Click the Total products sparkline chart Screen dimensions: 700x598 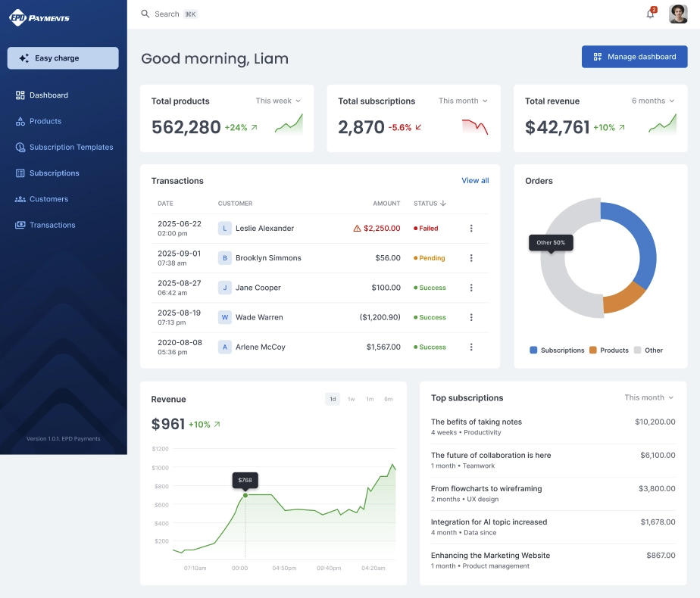[289, 124]
